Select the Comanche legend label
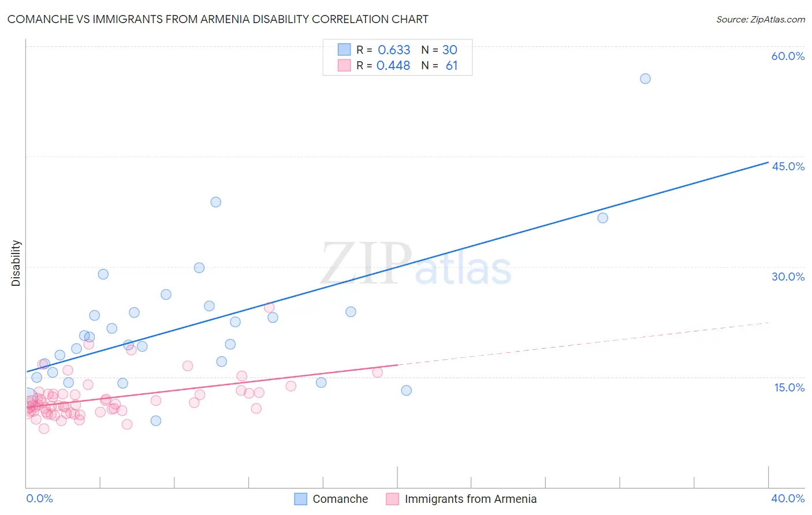The width and height of the screenshot is (812, 515). pos(340,499)
